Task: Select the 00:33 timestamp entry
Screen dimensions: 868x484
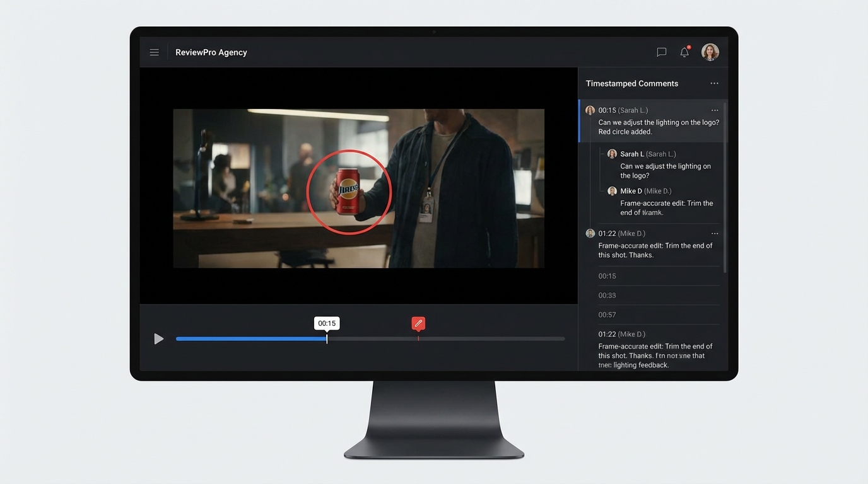Action: pyautogui.click(x=607, y=296)
